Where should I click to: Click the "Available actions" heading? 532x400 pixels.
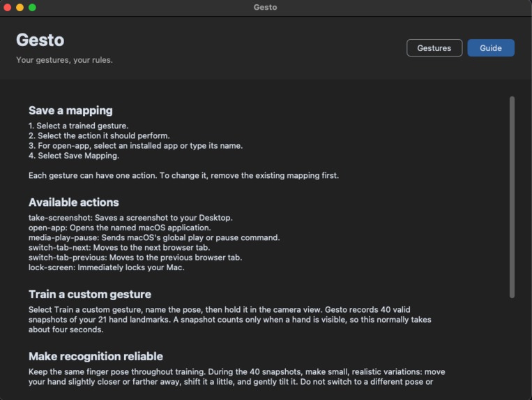point(74,202)
